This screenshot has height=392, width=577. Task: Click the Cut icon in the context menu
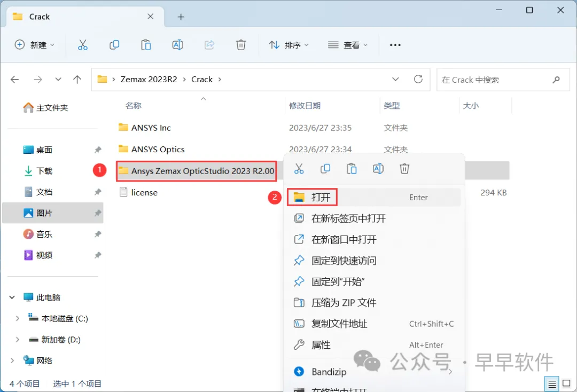(x=299, y=169)
